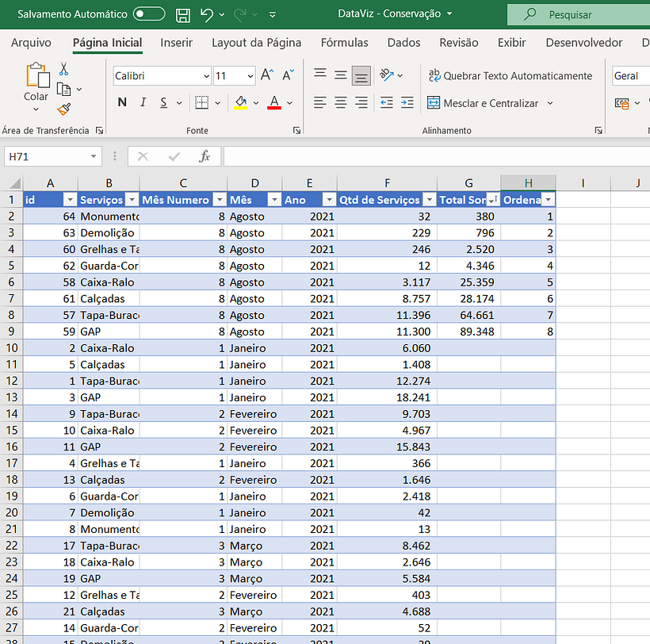This screenshot has height=644, width=650.
Task: Increase indent
Action: (407, 102)
